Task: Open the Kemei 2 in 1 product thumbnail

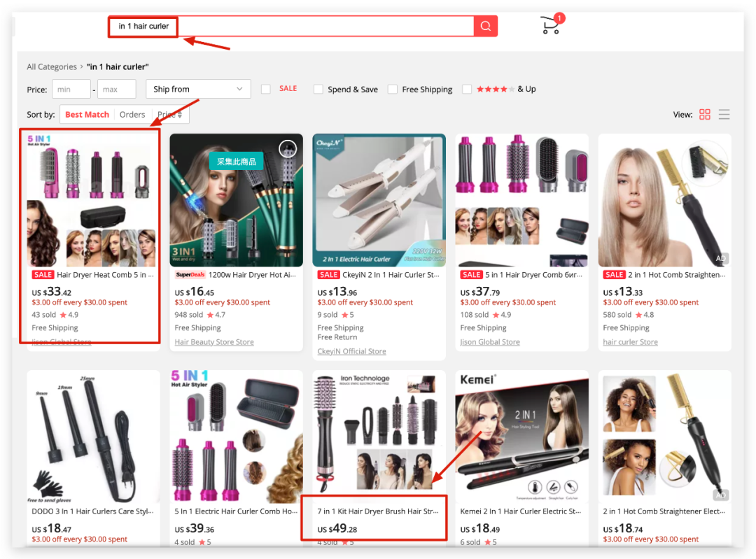Action: pos(521,437)
